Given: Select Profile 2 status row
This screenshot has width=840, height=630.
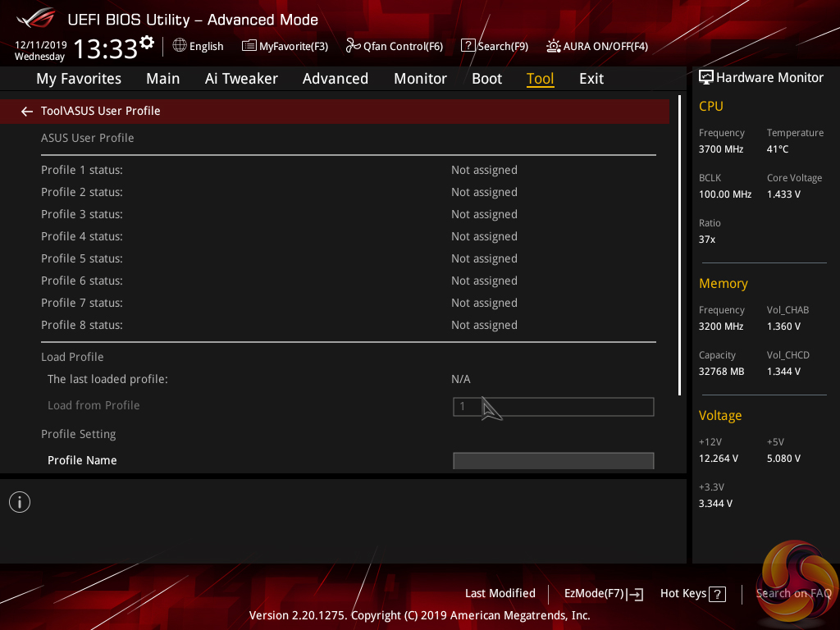Looking at the screenshot, I should (x=348, y=192).
